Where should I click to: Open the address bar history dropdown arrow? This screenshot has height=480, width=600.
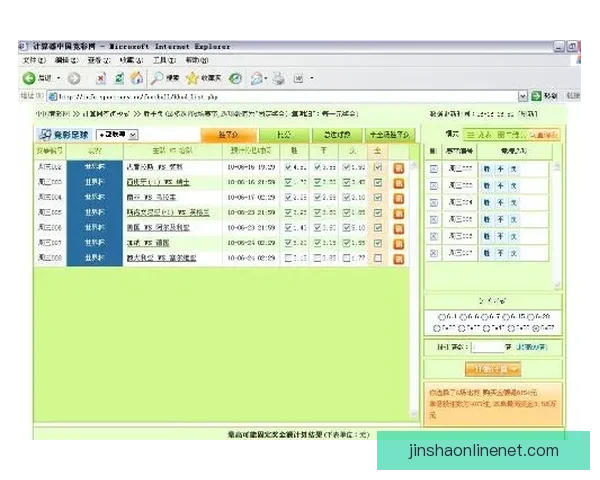coord(523,96)
